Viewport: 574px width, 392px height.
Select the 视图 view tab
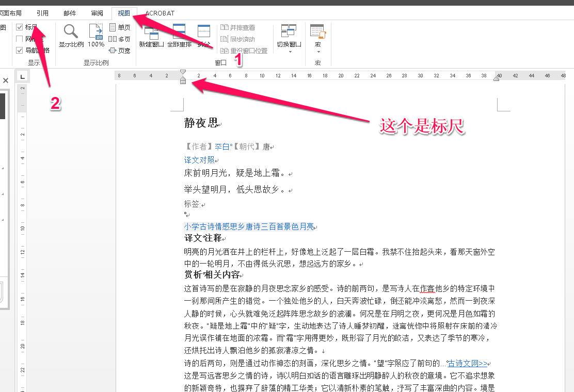[x=124, y=13]
